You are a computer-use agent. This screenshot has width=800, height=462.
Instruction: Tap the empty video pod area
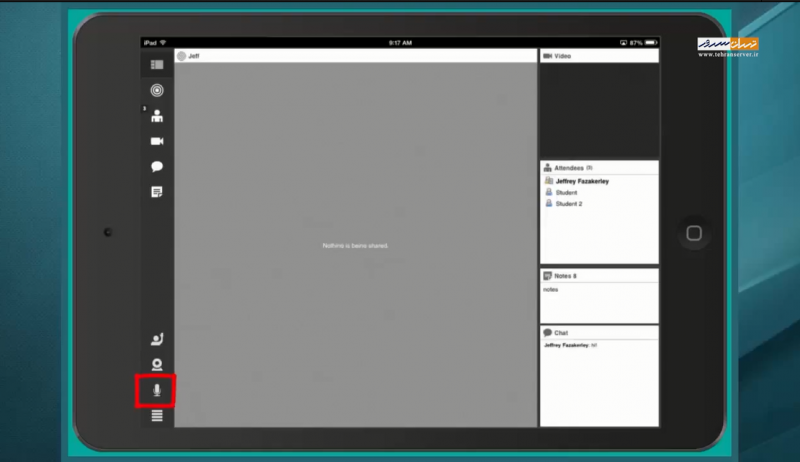599,110
